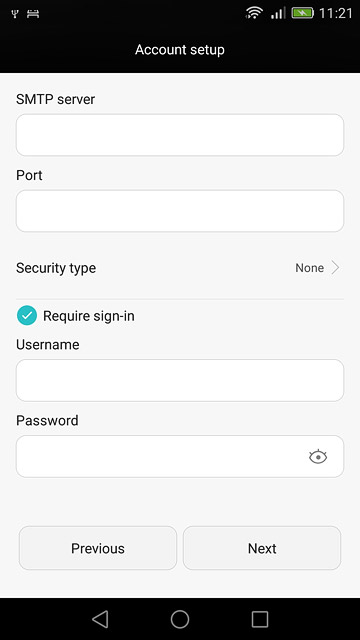Image resolution: width=360 pixels, height=640 pixels.
Task: Focus the Port input field
Action: [180, 211]
